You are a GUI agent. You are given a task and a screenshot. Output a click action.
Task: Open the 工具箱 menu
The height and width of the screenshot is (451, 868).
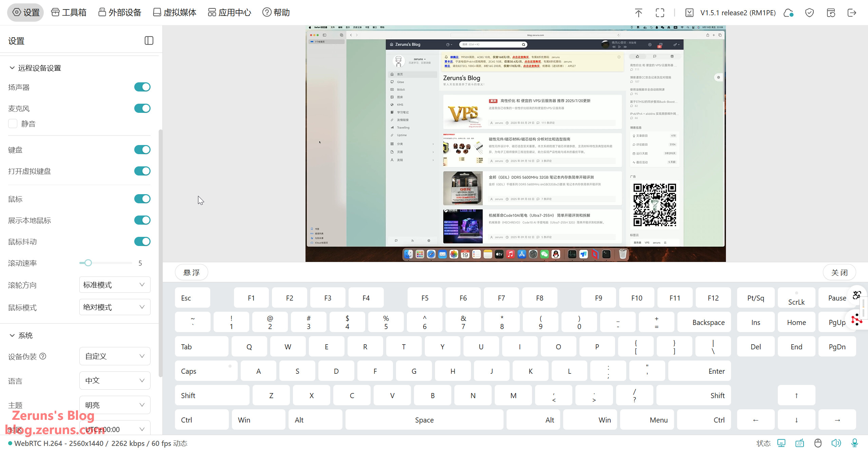coord(69,13)
